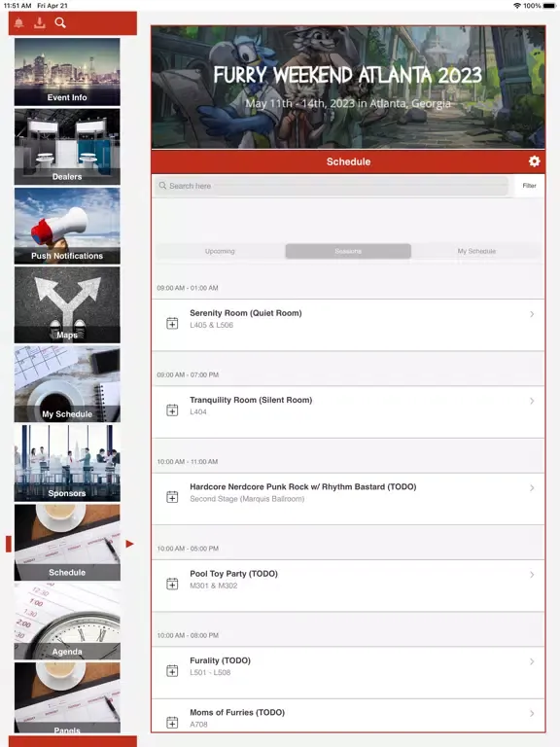Open the Sponsors tile
The width and height of the screenshot is (560, 747).
(67, 463)
